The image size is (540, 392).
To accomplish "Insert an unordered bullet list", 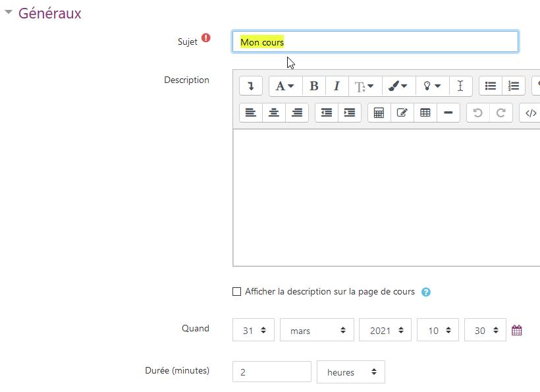I will point(491,86).
